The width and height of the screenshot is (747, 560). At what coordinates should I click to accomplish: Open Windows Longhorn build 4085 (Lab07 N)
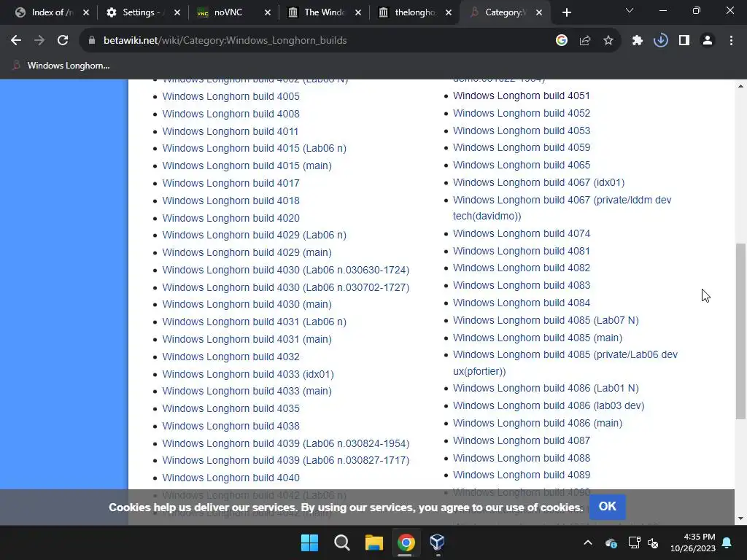(546, 321)
